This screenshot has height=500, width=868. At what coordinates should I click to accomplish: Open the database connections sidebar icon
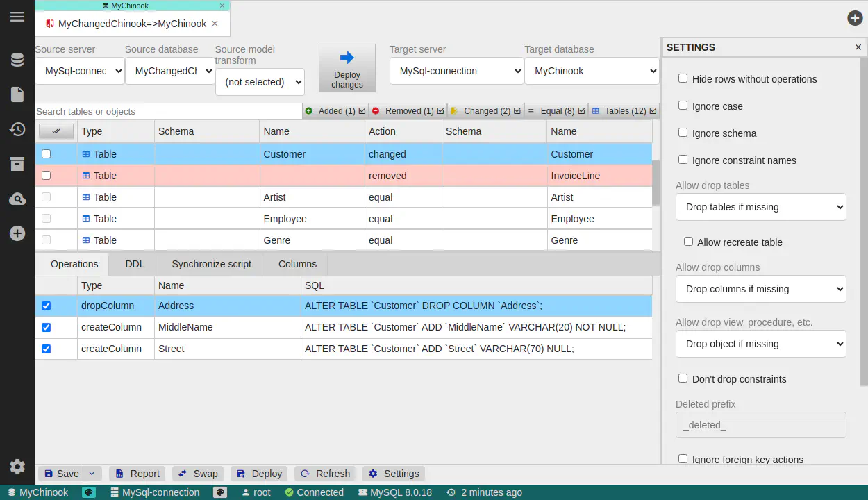coord(17,60)
